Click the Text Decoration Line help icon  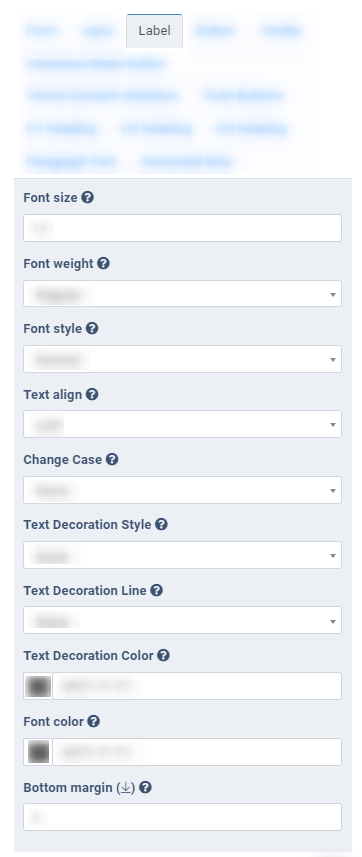point(156,590)
